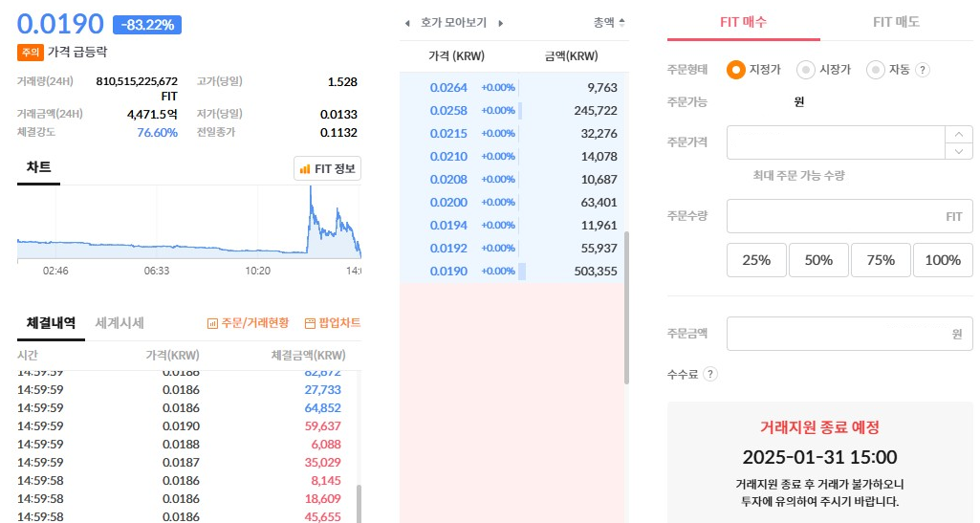The width and height of the screenshot is (980, 523).
Task: Click the FIT 정보 chart icon button
Action: (x=328, y=169)
